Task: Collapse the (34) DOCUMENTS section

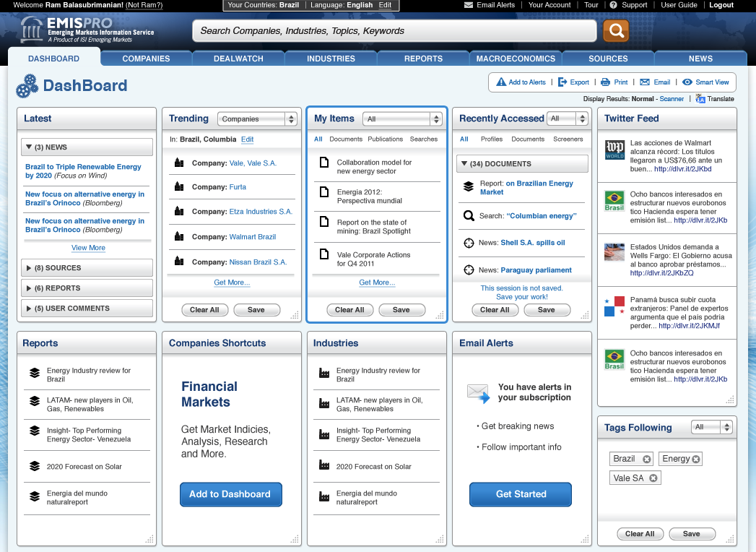Action: tap(522, 163)
